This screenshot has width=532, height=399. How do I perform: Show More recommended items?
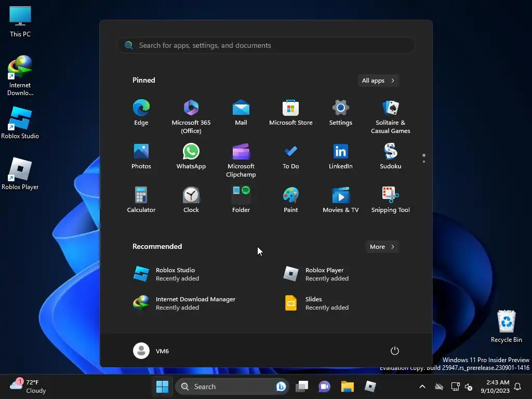382,247
